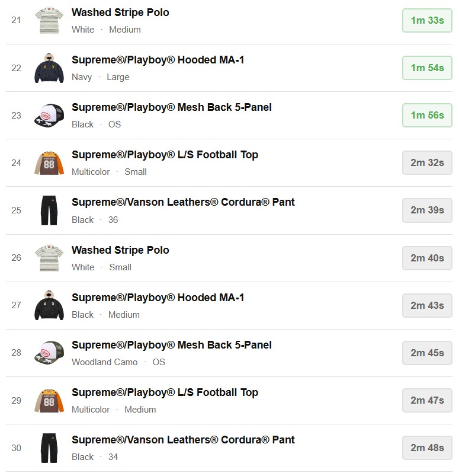Click the Washed Stripe Polo Medium thumbnail

49,21
